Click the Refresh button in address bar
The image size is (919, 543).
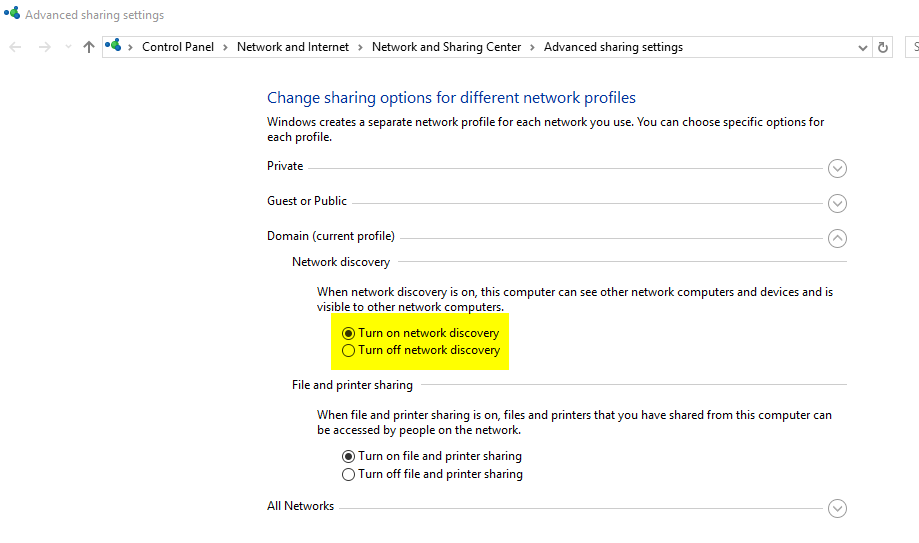[882, 47]
